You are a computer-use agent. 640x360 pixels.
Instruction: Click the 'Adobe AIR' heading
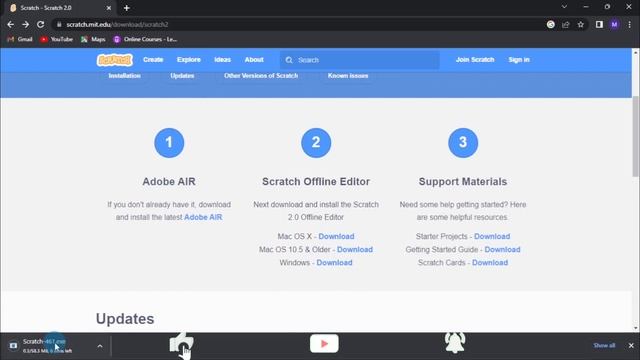169,182
